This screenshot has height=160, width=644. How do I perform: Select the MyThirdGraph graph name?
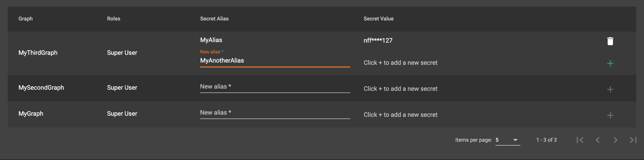[x=38, y=53]
